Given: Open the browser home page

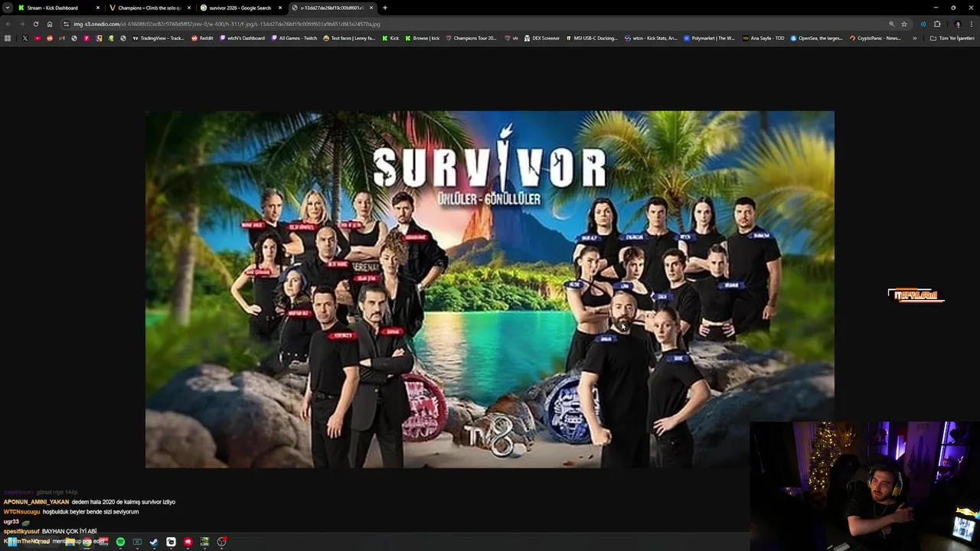Looking at the screenshot, I should click(50, 24).
